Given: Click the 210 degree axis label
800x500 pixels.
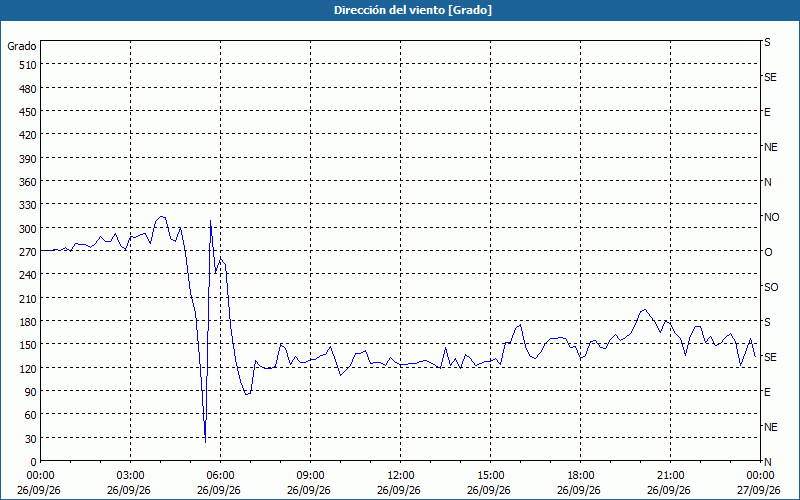Looking at the screenshot, I should coord(28,298).
